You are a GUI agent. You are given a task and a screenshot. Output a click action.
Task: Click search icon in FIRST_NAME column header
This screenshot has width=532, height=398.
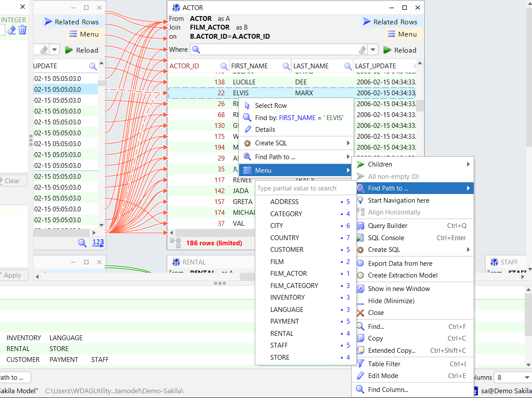[x=286, y=66]
